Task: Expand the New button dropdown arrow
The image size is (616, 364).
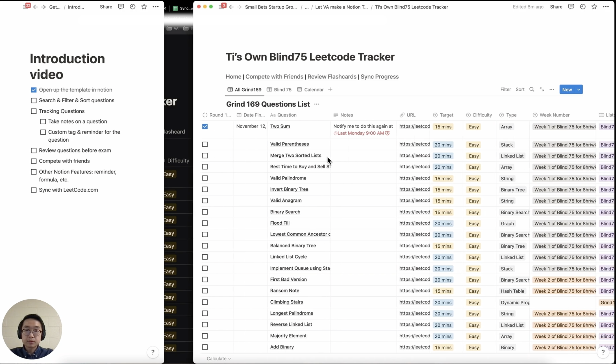Action: coord(579,90)
